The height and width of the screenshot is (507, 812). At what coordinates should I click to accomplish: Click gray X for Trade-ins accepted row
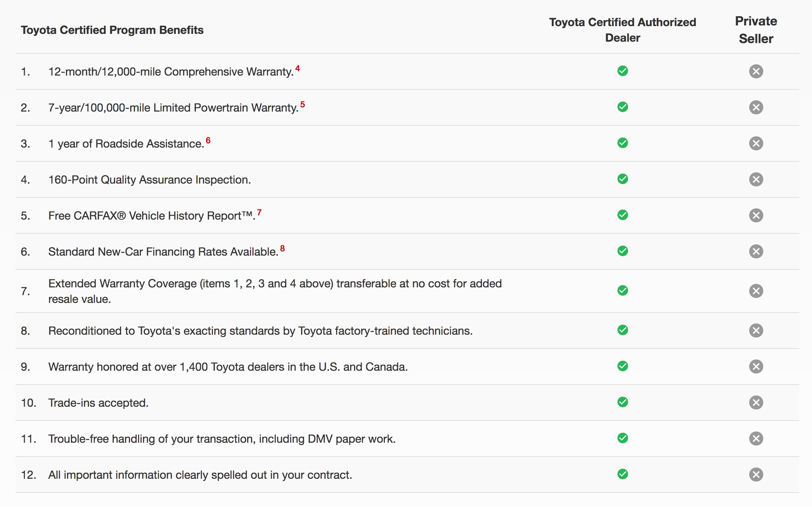[x=756, y=402]
